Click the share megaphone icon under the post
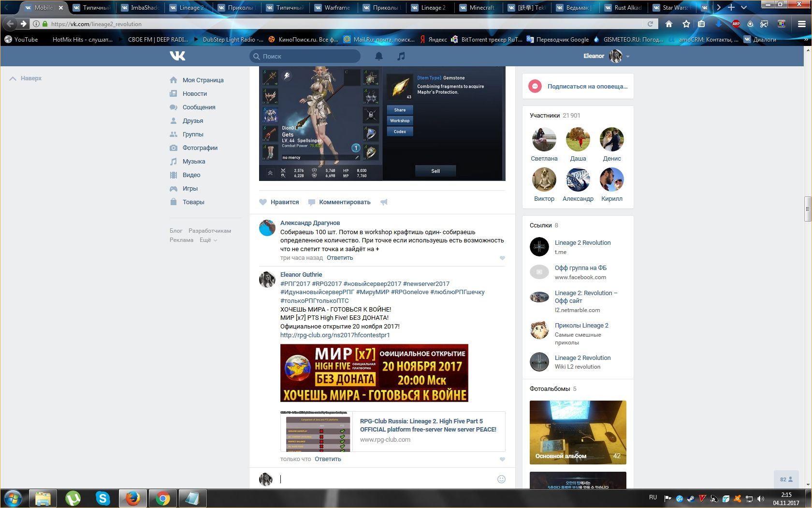This screenshot has height=508, width=812. pos(384,202)
